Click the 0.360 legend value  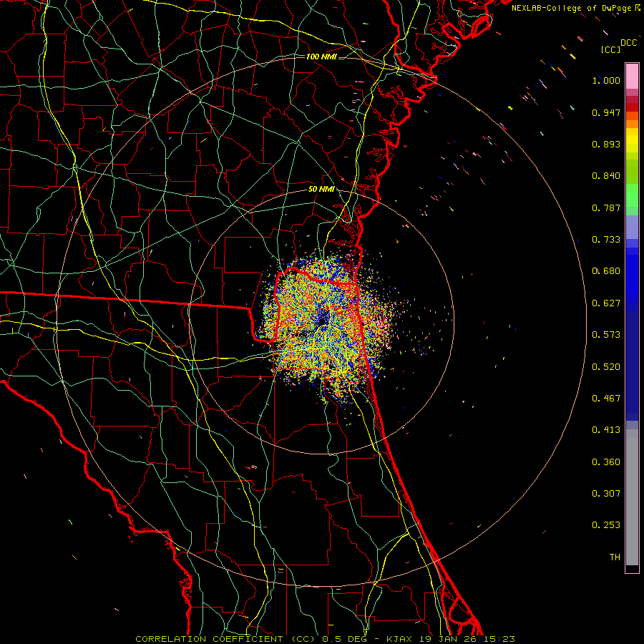click(x=606, y=462)
